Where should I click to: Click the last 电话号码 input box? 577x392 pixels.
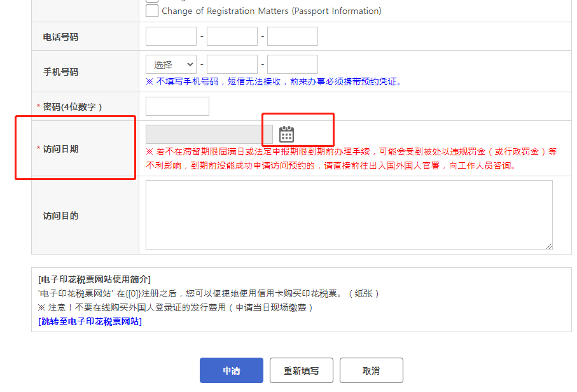(x=292, y=36)
